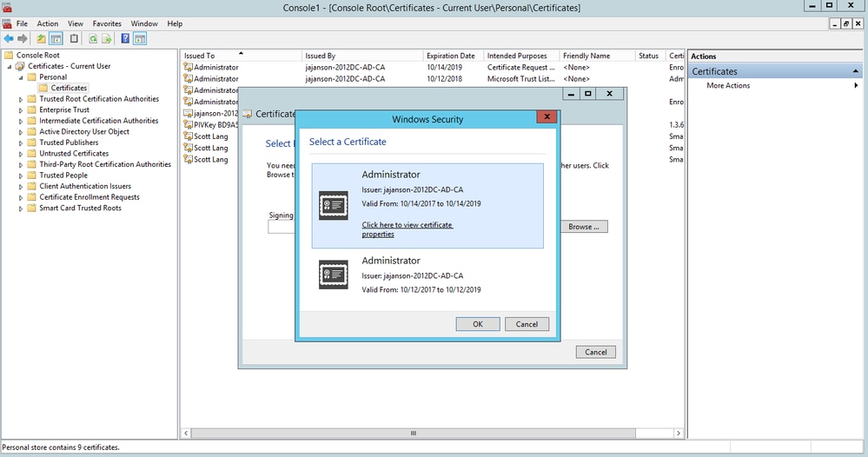Image resolution: width=868 pixels, height=457 pixels.
Task: Click the horizontal scrollbar left arrow
Action: 186,434
